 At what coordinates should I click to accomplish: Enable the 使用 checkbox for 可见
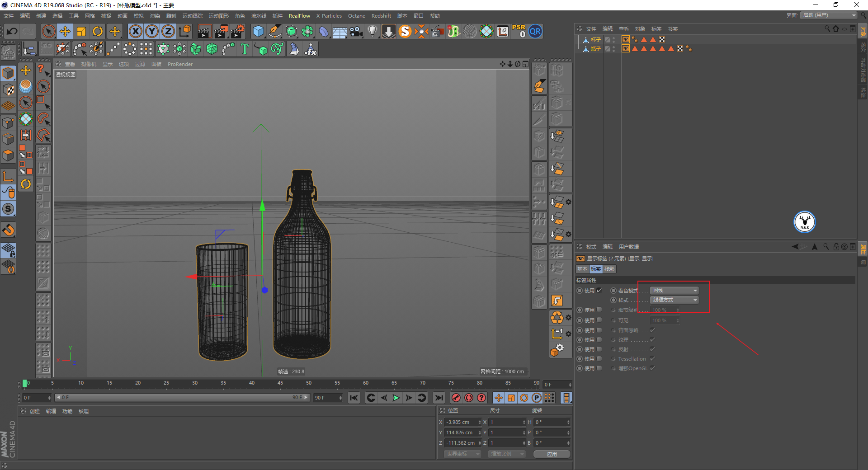pos(599,320)
